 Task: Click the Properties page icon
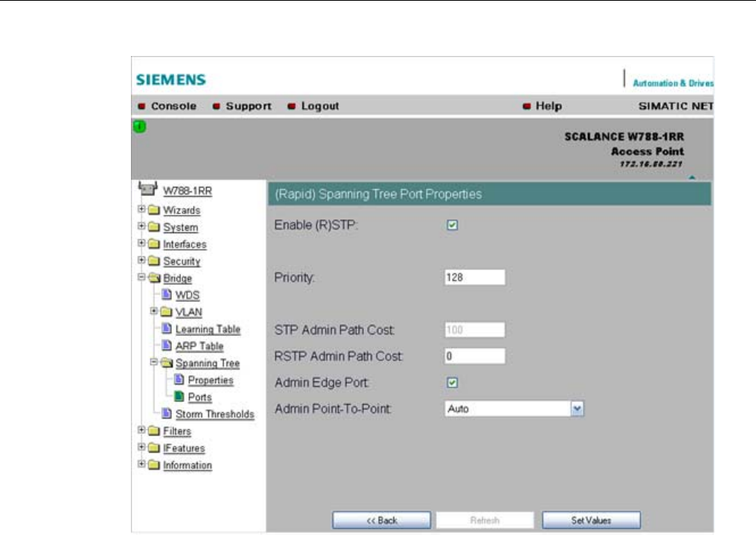pos(179,379)
